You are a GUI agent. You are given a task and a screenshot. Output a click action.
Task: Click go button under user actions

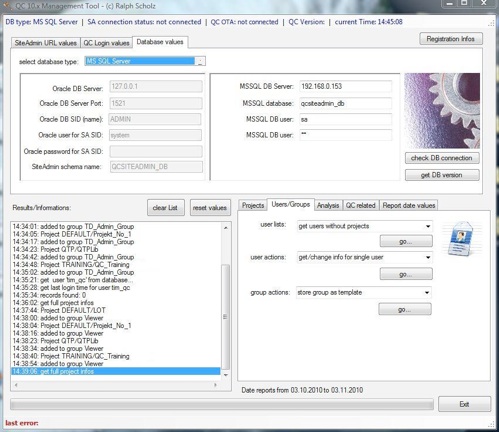point(406,274)
